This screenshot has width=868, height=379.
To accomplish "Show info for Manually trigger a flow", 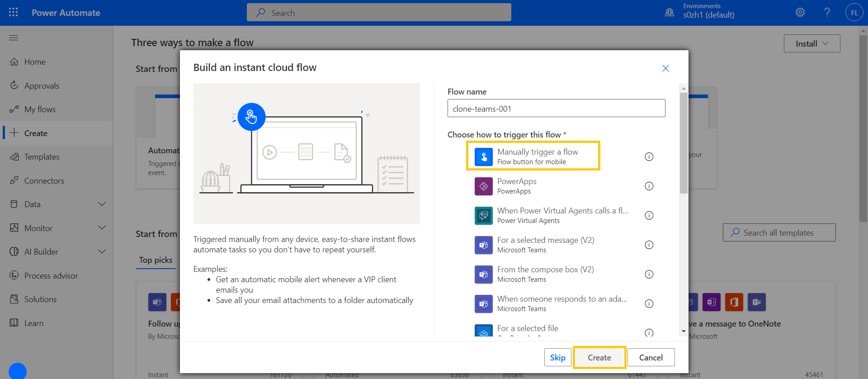I will point(649,157).
